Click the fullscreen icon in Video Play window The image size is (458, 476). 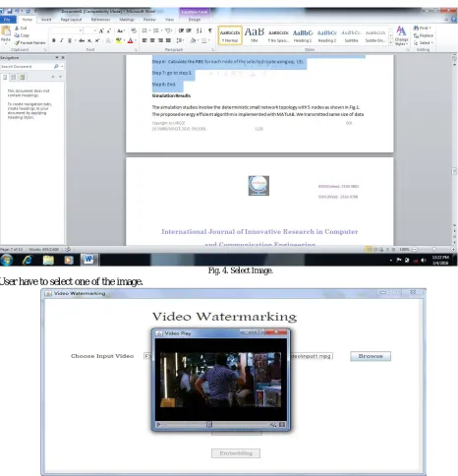[x=282, y=425]
